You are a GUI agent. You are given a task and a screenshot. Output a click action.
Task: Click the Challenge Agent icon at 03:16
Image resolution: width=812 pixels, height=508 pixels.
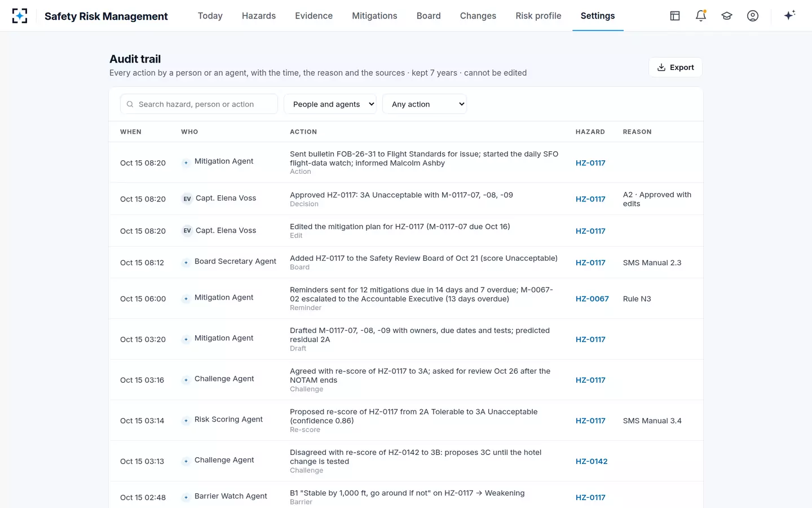pos(186,380)
